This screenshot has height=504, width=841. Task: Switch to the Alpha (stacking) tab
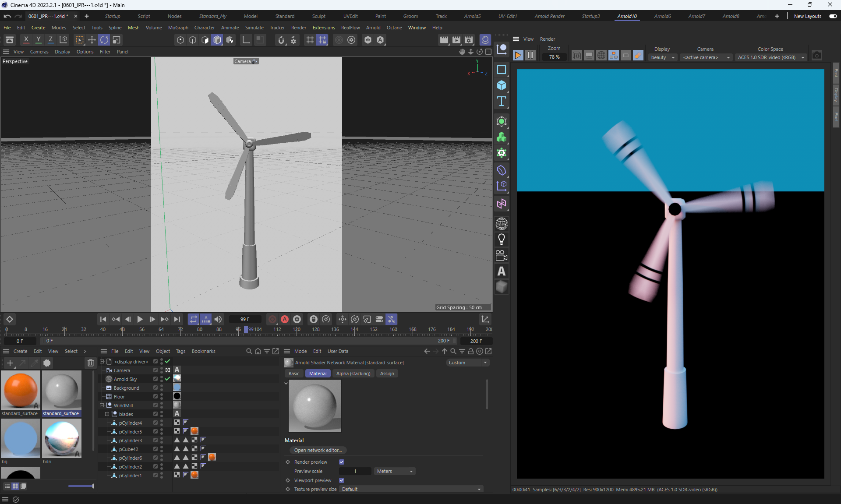point(353,374)
